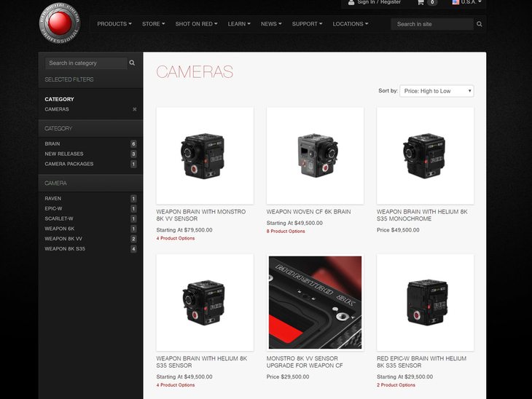The width and height of the screenshot is (532, 399).
Task: Click the category search magnifier icon
Action: 132,63
